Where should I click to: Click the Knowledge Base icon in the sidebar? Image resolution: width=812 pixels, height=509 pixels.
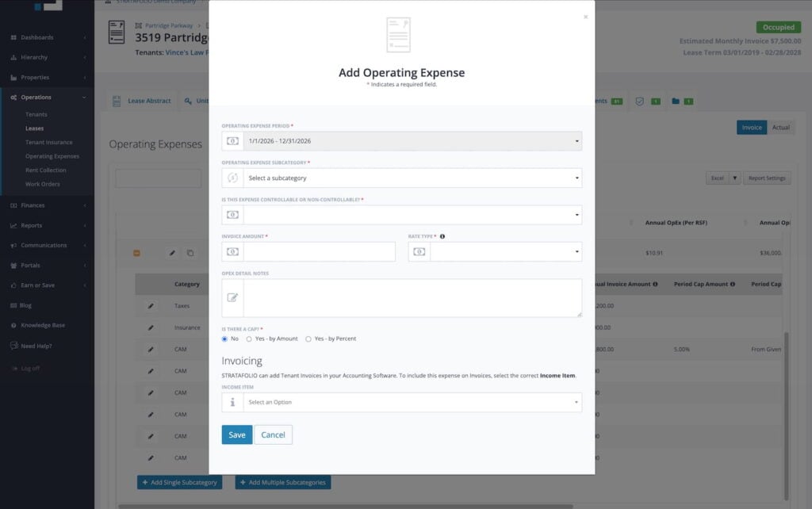coord(13,325)
